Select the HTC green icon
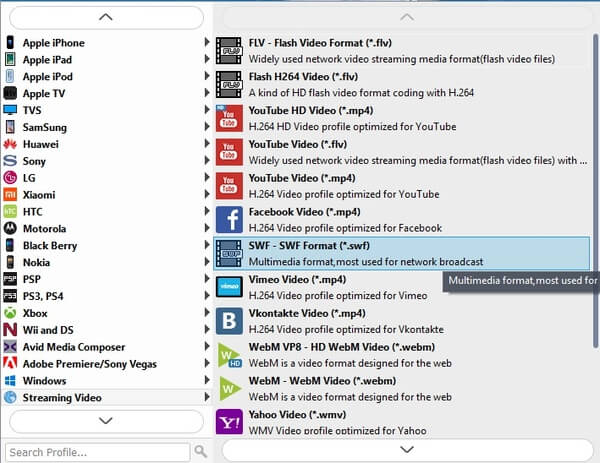Screen dimensions: 600x463 tap(10, 211)
